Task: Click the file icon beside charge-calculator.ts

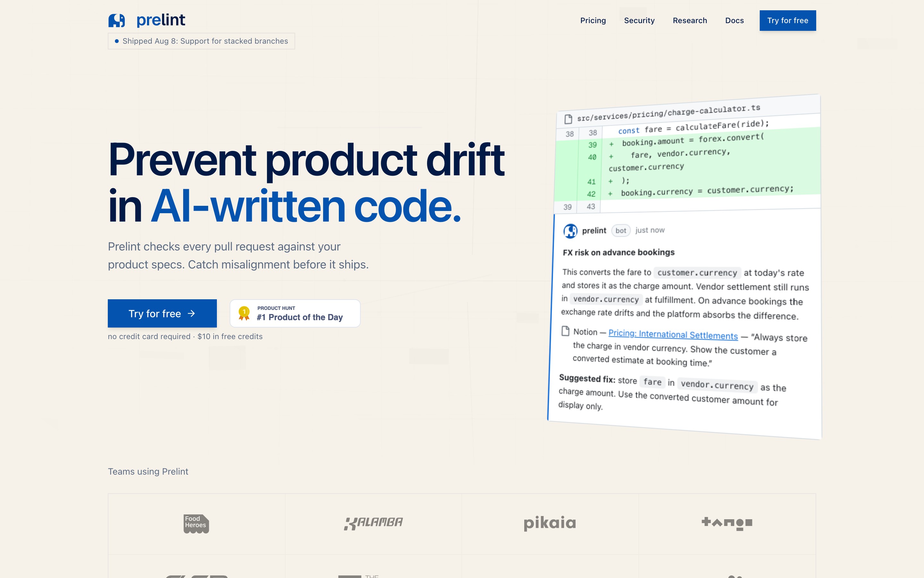Action: tap(568, 119)
